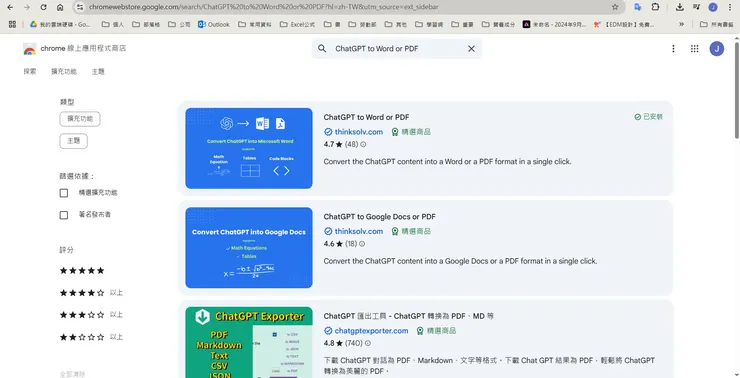Select the four stars and up filter
This screenshot has height=378, width=740.
pyautogui.click(x=91, y=293)
